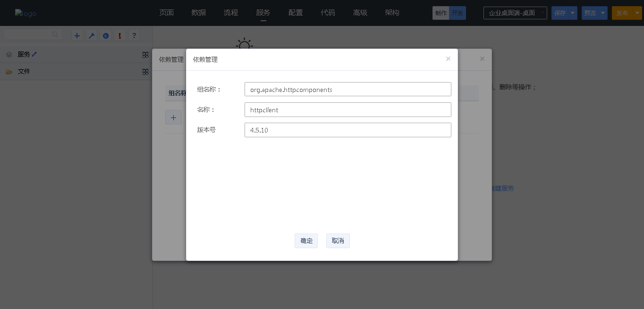
Task: Open the 企业桌面端-桌面 dropdown
Action: [x=515, y=13]
